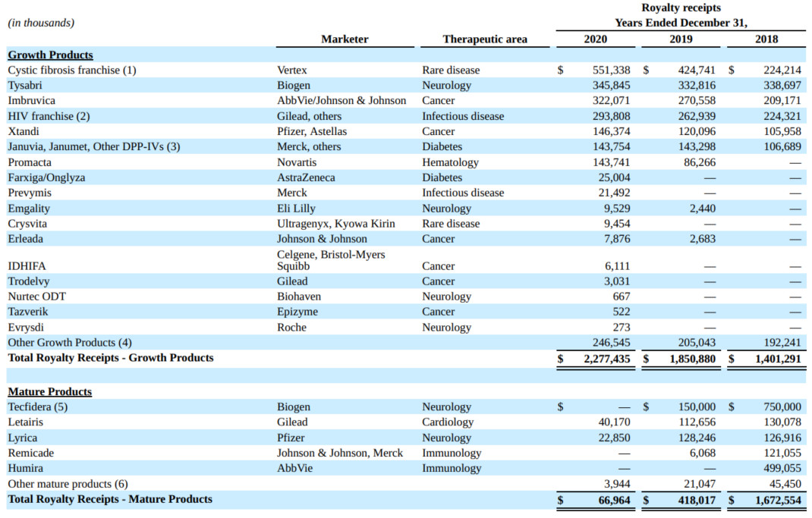This screenshot has width=812, height=518.
Task: Click 'Other Growth Products (4)' row label
Action: pos(70,343)
